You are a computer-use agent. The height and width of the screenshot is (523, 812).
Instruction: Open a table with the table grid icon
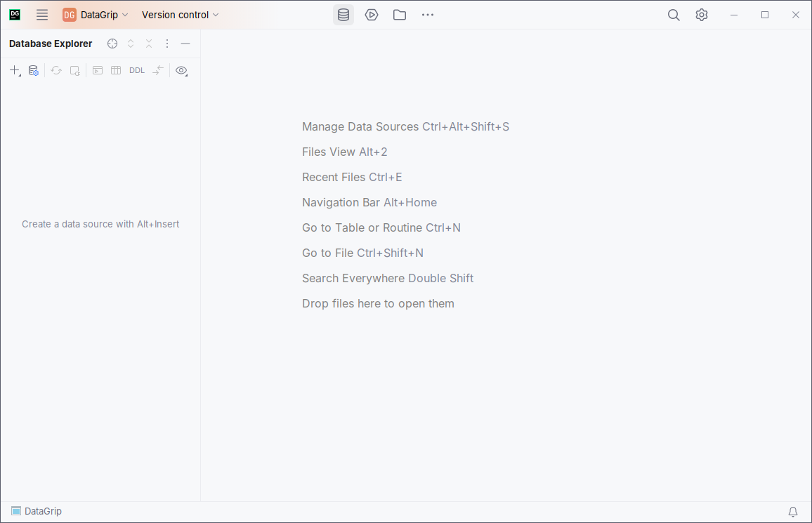pos(115,70)
